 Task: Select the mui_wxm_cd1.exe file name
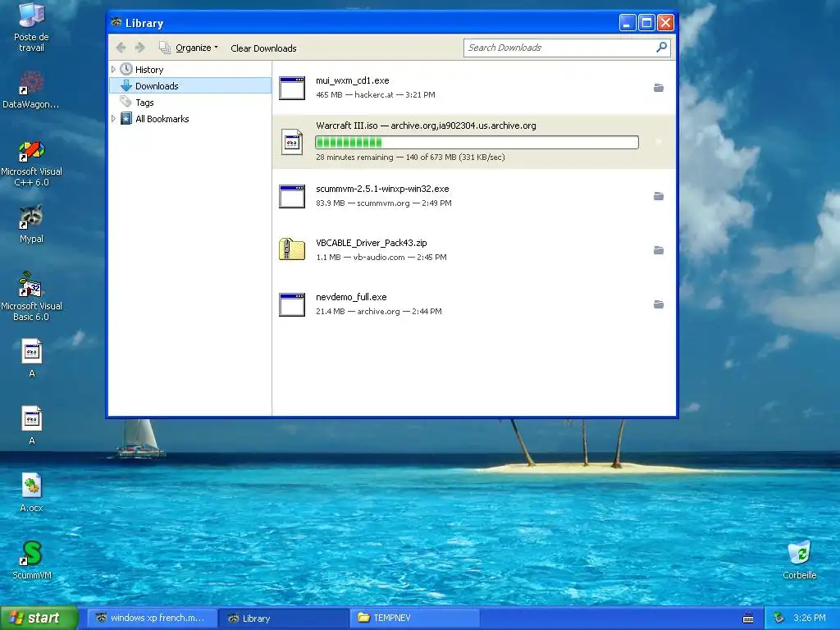point(353,80)
